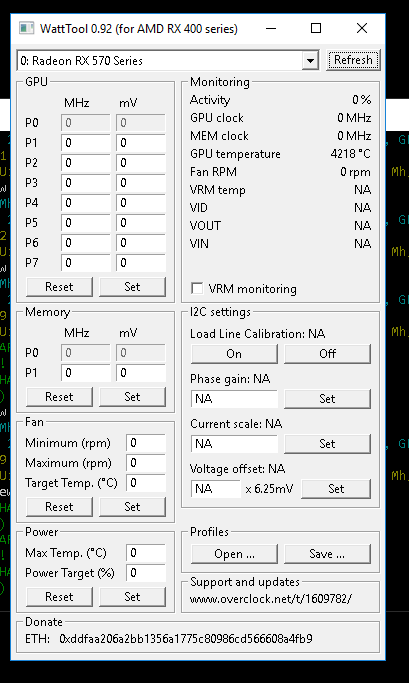
Task: Click the disabled GPU P0 MHz field
Action: click(86, 123)
